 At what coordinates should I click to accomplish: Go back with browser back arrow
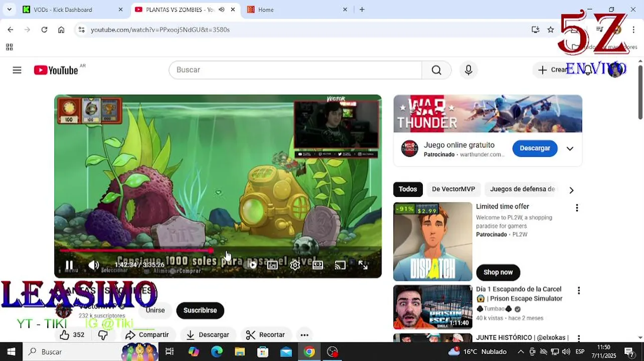(11, 30)
